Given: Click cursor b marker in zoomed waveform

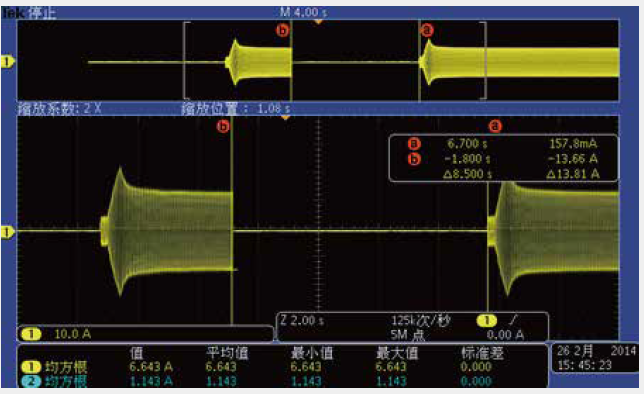Looking at the screenshot, I should 223,126.
